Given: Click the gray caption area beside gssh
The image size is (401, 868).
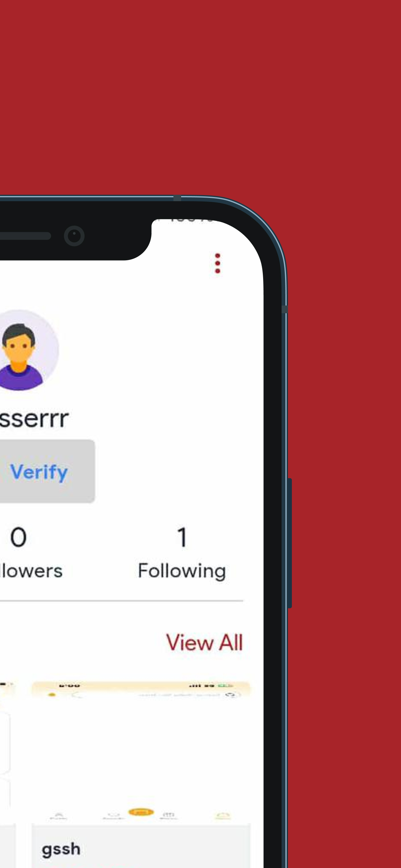Looking at the screenshot, I should (165, 847).
